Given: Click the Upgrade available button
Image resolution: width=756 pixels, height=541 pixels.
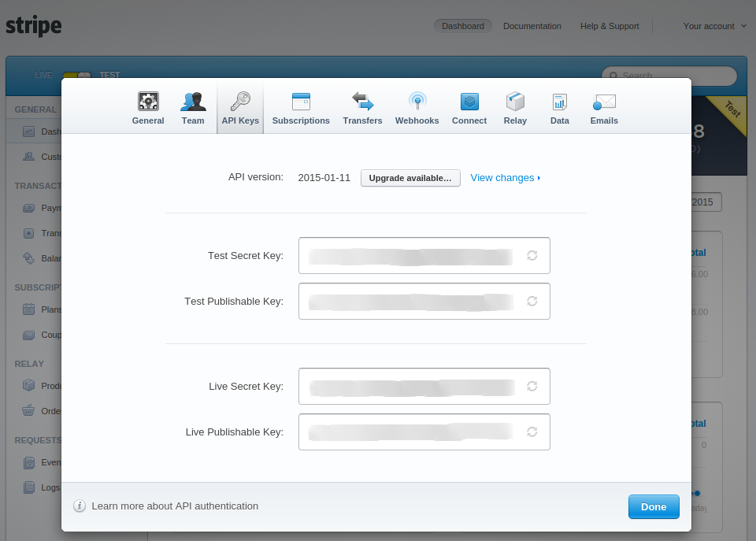Looking at the screenshot, I should (410, 178).
